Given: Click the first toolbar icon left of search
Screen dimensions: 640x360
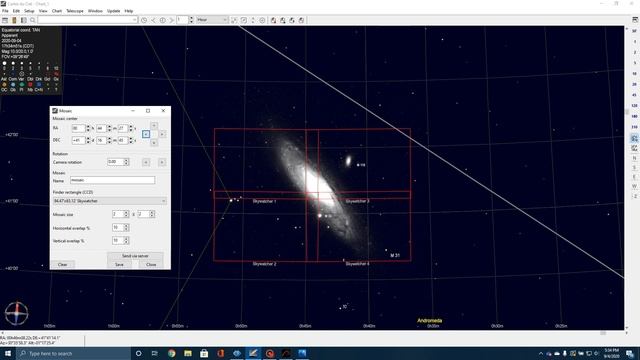Looking at the screenshot, I should pos(5,20).
